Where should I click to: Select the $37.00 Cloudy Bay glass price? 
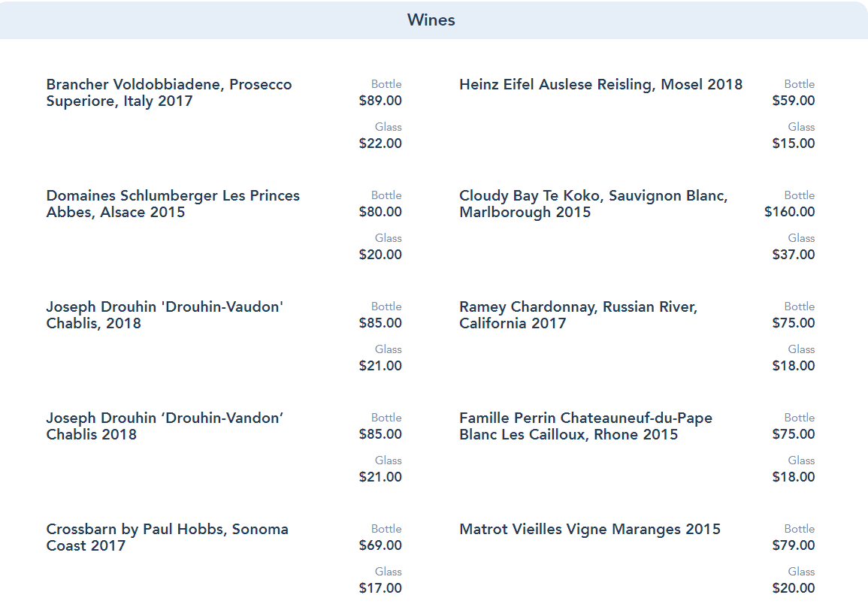(794, 255)
